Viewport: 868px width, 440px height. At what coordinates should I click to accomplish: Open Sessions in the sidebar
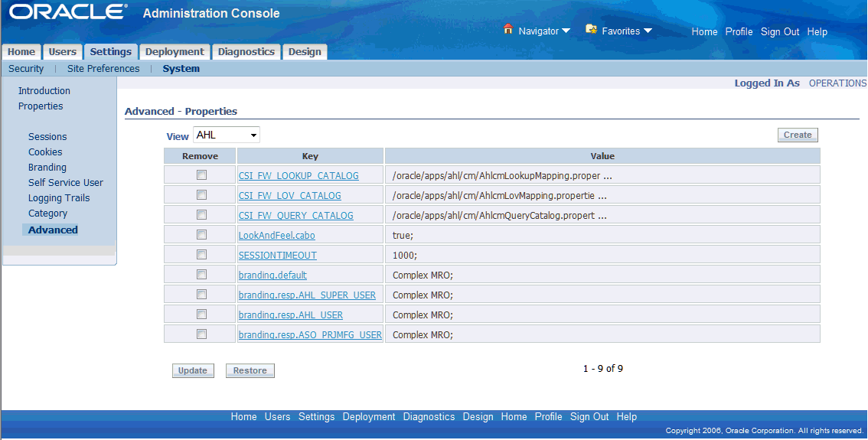point(47,137)
